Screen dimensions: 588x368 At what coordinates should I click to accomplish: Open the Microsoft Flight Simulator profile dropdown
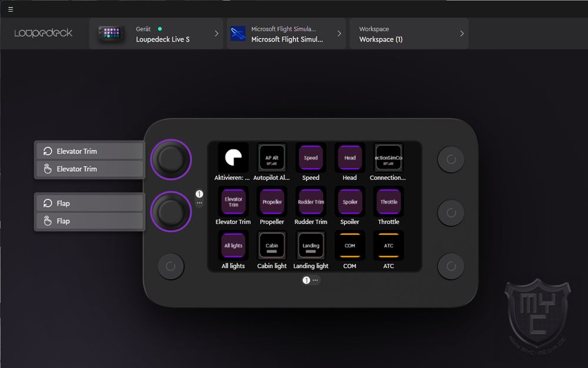pyautogui.click(x=286, y=34)
